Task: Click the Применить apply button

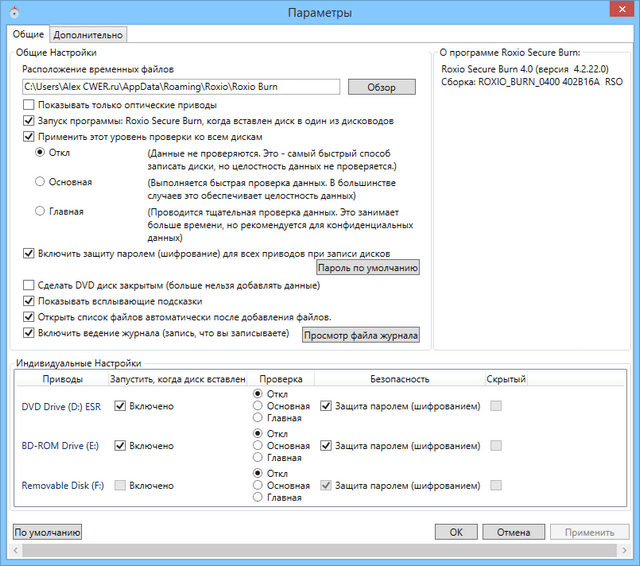Action: pos(589,532)
